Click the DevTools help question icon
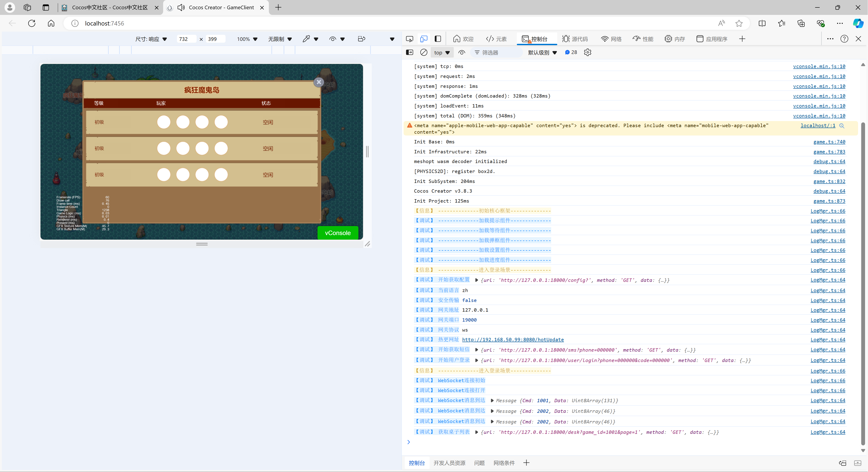 (844, 39)
